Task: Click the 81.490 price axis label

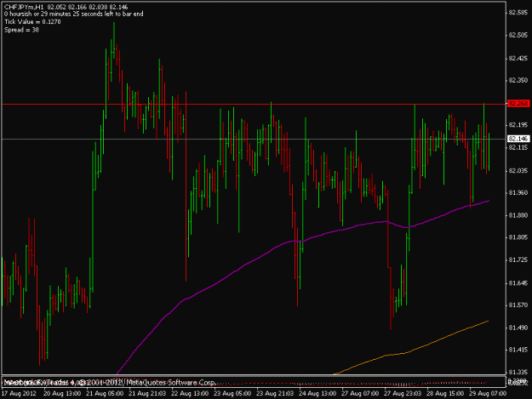Action: point(518,328)
